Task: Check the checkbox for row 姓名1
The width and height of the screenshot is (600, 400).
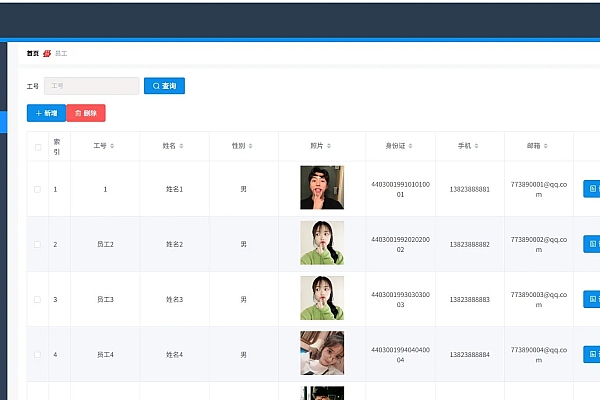Action: (38, 189)
